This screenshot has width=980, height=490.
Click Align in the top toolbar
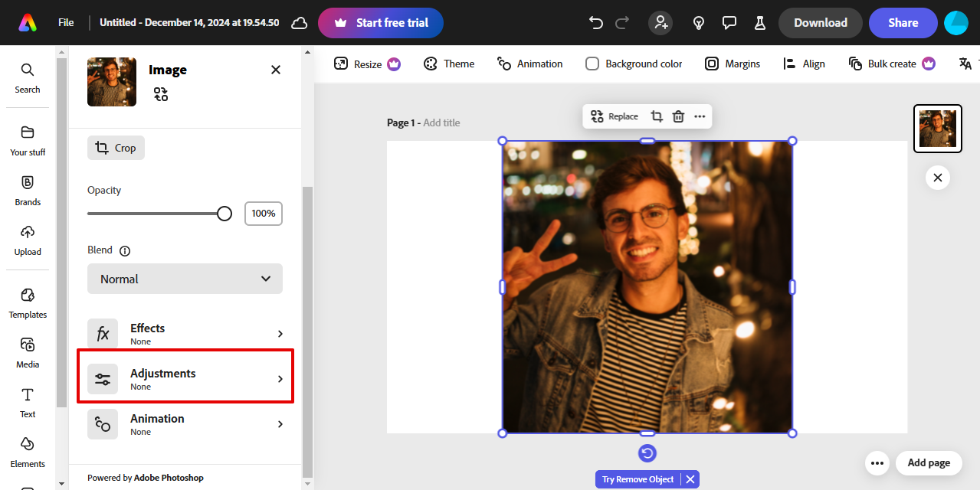coord(804,64)
